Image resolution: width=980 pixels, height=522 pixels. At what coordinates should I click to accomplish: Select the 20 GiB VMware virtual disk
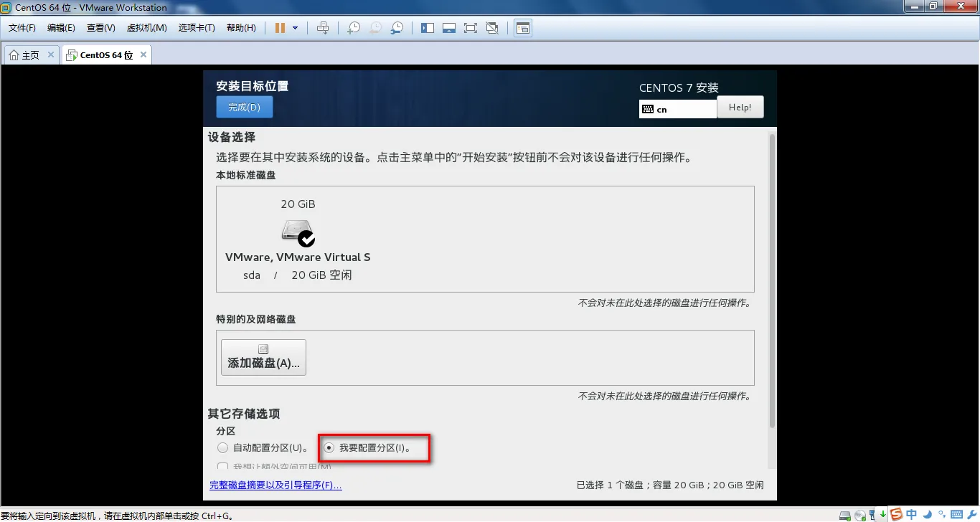click(x=298, y=240)
